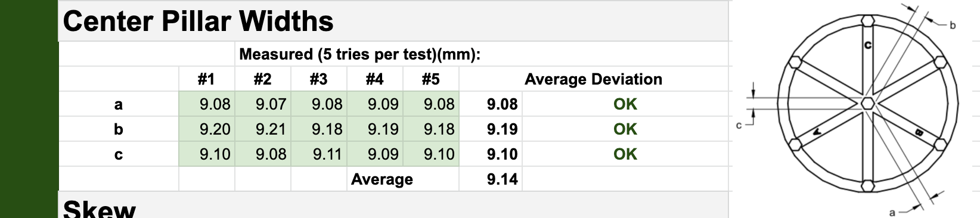Select the row label b cell

(119, 129)
